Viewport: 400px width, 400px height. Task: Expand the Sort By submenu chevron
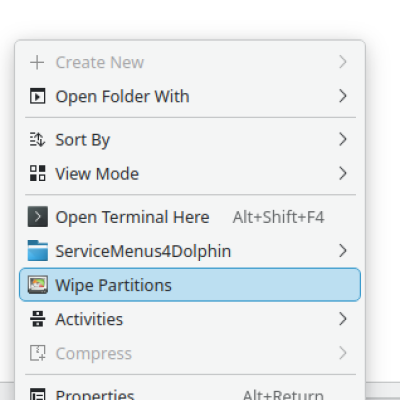click(343, 139)
